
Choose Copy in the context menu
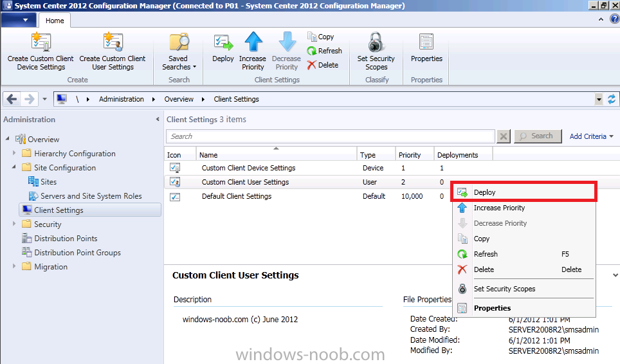(x=524, y=239)
